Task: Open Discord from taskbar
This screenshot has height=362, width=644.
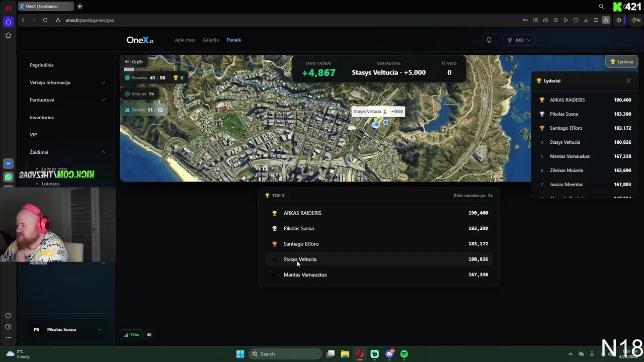Action: click(389, 354)
